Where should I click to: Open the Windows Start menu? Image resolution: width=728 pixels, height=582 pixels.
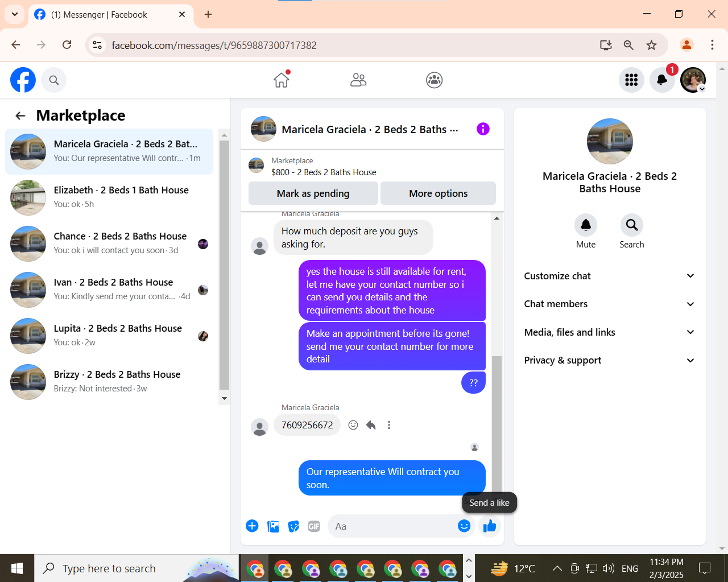17,568
